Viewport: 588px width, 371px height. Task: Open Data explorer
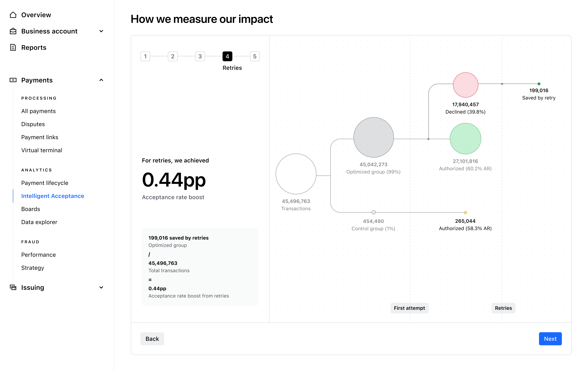(39, 222)
